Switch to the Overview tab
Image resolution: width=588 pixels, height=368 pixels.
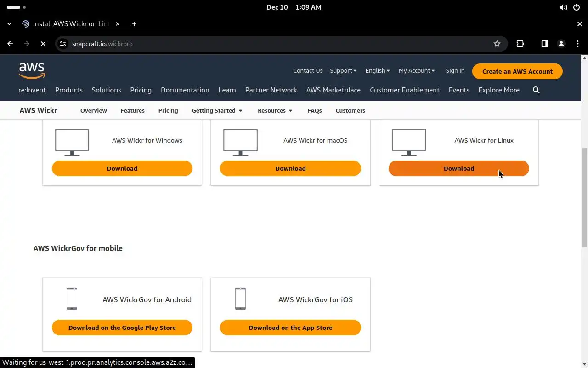click(x=93, y=110)
